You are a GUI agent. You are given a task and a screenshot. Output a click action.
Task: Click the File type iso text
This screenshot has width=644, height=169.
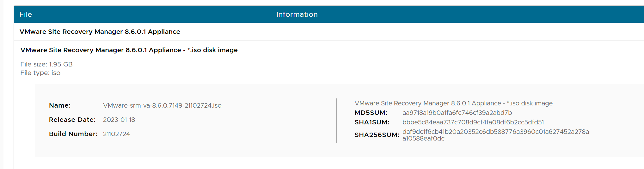pos(40,73)
